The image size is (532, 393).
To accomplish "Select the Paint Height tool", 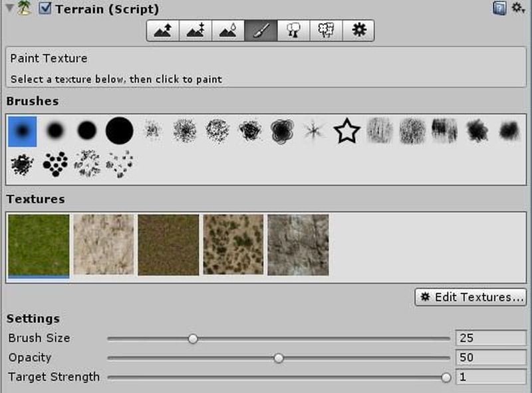I will click(195, 31).
